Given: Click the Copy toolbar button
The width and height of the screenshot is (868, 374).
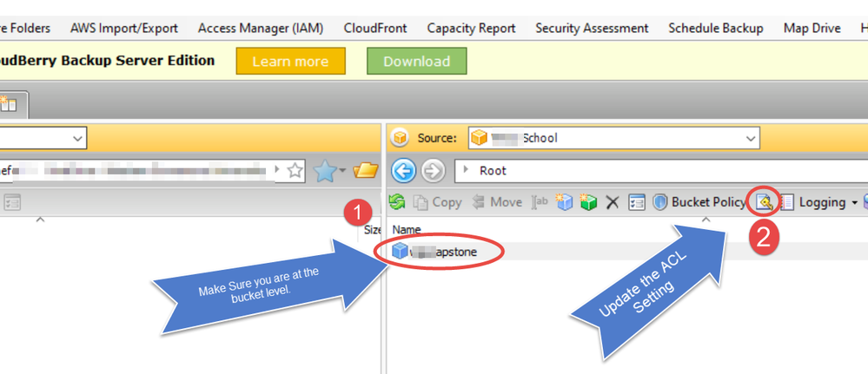Looking at the screenshot, I should (437, 202).
